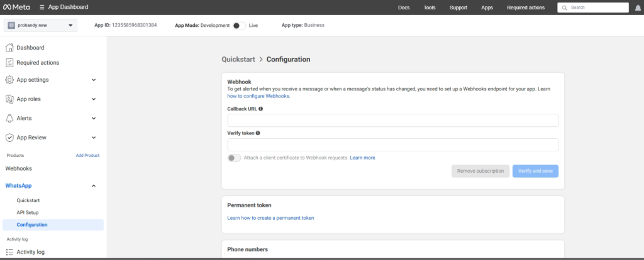Expand the App roles chevron
644x260 pixels.
(94, 99)
